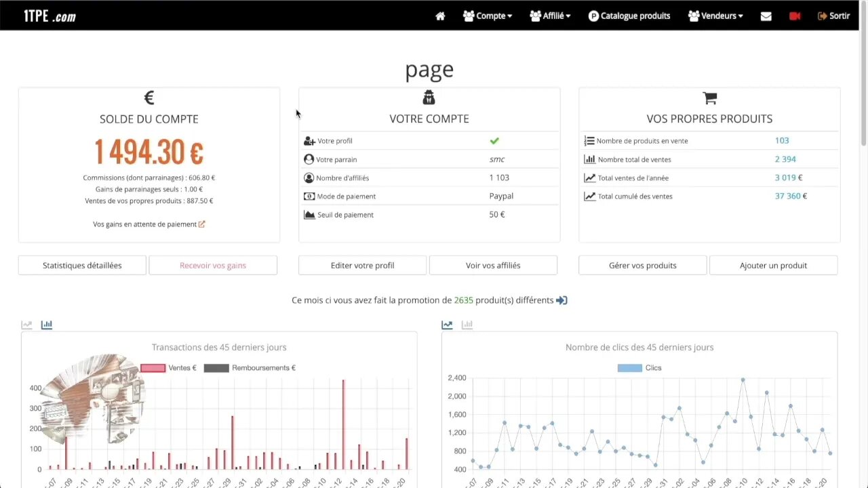
Task: Click the red video camera icon
Action: coord(795,16)
